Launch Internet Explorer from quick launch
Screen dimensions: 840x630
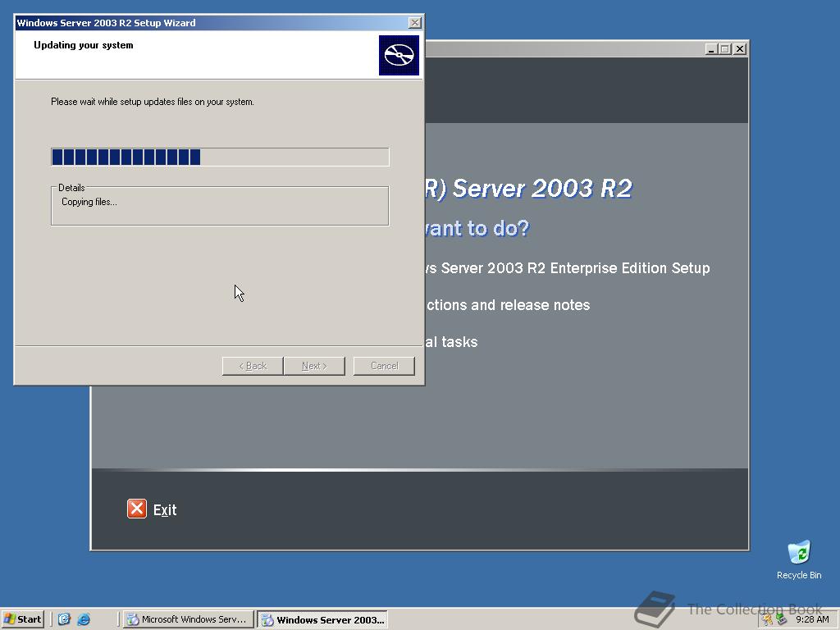[84, 619]
